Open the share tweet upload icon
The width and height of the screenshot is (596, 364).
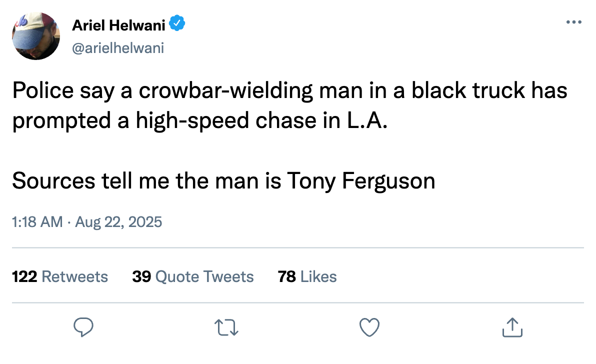pos(512,327)
